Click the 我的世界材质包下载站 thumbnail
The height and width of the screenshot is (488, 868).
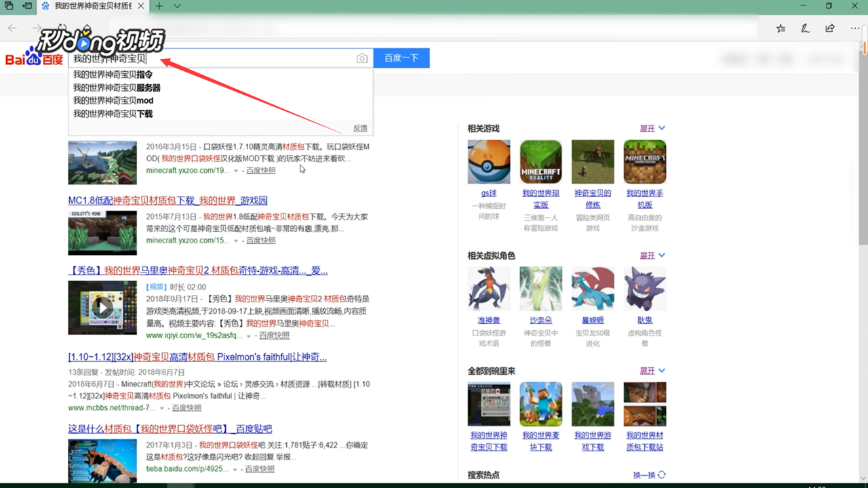click(645, 404)
